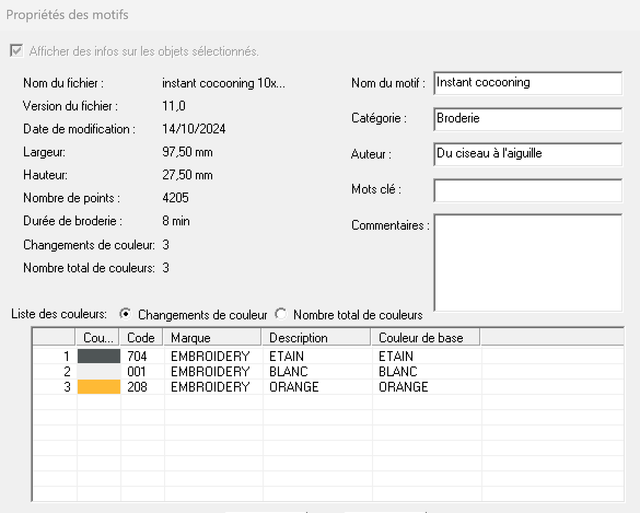Image resolution: width=640 pixels, height=513 pixels.
Task: Click inside the 'Commentaires' text area
Action: click(x=527, y=262)
